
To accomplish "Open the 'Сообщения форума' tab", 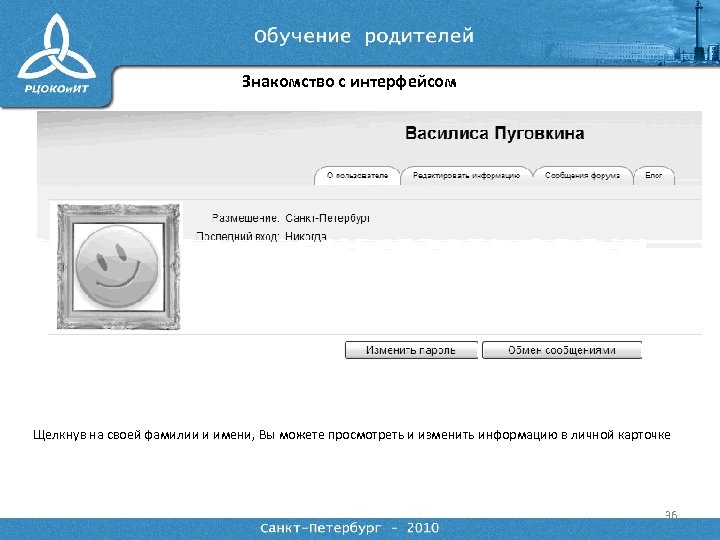I will [582, 175].
